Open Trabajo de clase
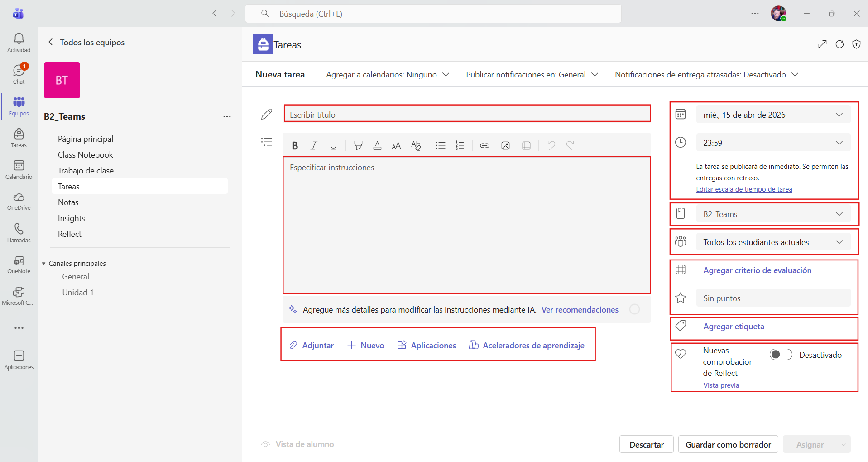 coord(86,170)
